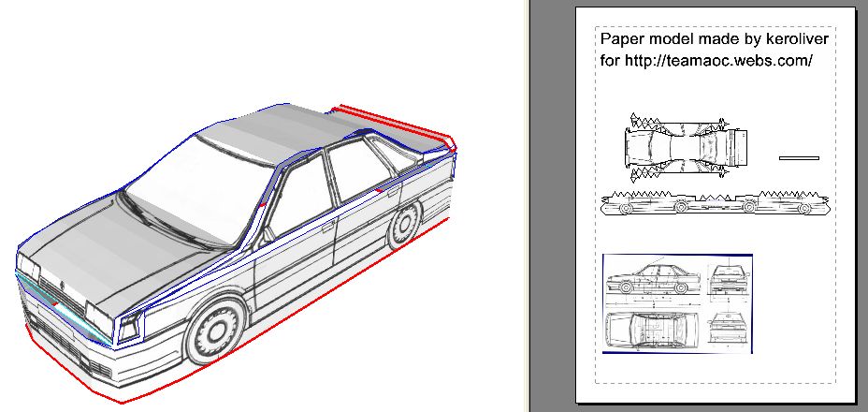
Task: Select the front wheel of the 3D car
Action: 216,330
